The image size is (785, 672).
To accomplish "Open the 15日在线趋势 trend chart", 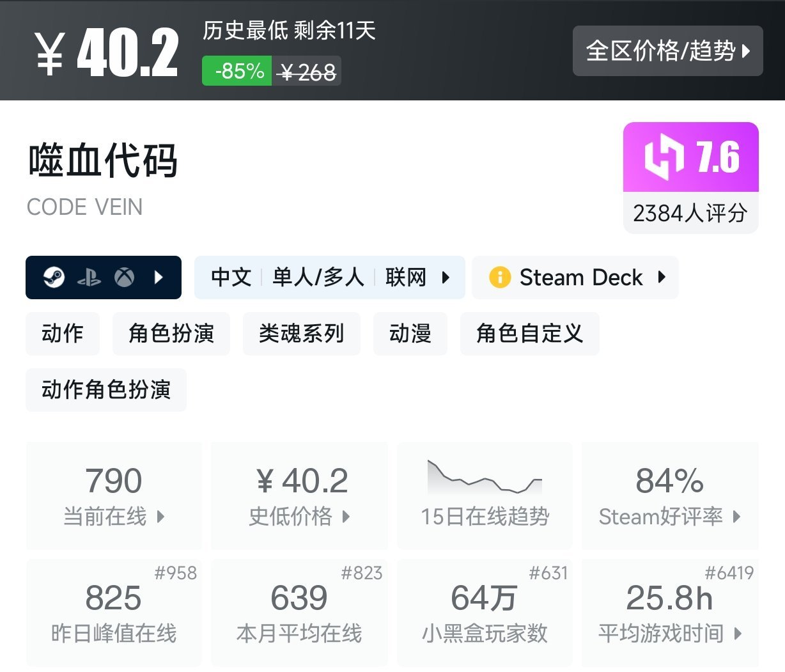I will coord(485,496).
